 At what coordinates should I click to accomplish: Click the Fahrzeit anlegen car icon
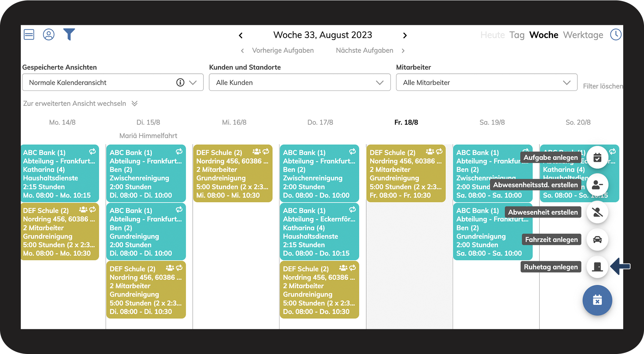(x=597, y=240)
